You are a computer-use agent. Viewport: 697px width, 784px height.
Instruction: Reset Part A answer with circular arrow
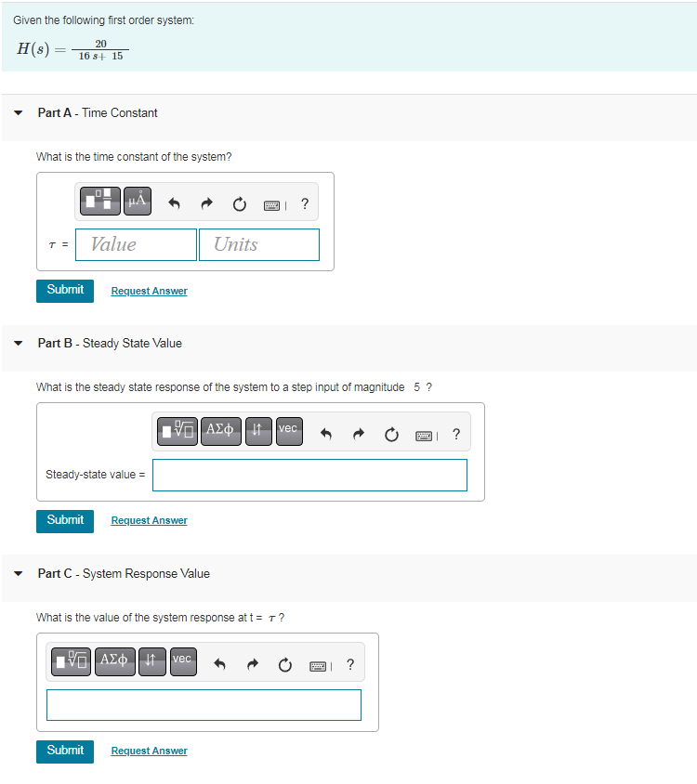coord(240,204)
